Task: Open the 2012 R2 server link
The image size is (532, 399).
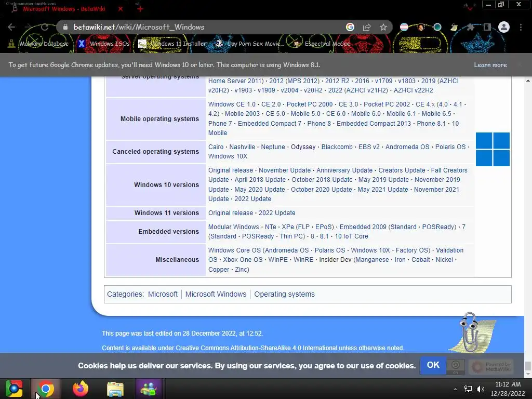Action: [x=337, y=81]
